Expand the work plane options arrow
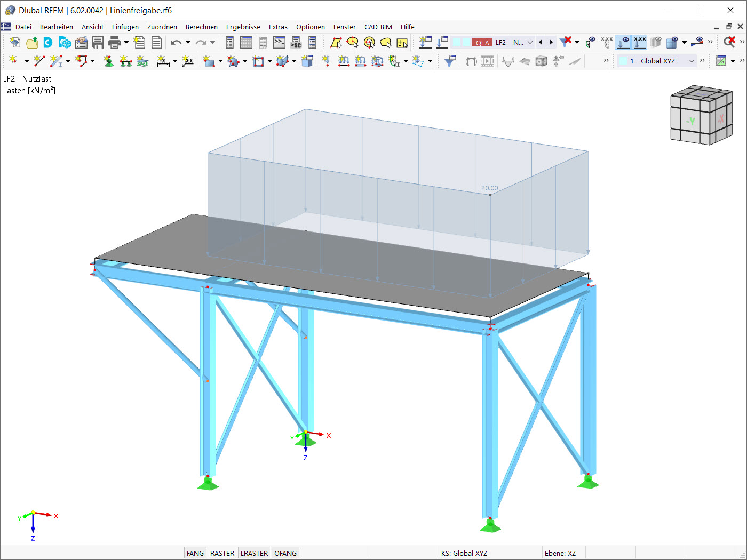Viewport: 747px width, 560px height. [733, 61]
